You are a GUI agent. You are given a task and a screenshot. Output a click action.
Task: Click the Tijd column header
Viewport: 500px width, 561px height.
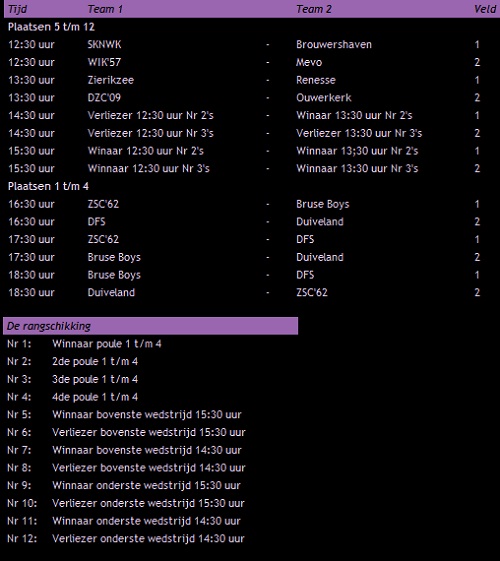click(18, 9)
